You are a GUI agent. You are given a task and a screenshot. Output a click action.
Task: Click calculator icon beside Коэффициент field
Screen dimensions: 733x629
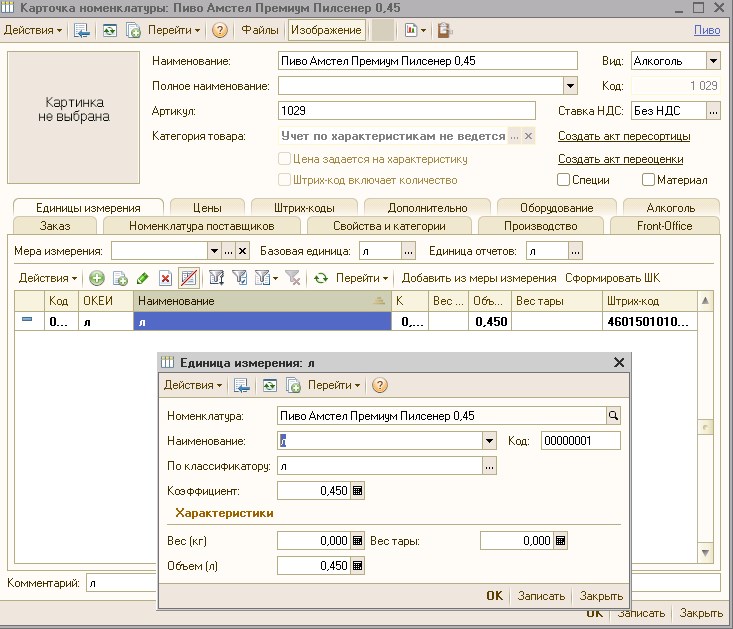pyautogui.click(x=358, y=491)
